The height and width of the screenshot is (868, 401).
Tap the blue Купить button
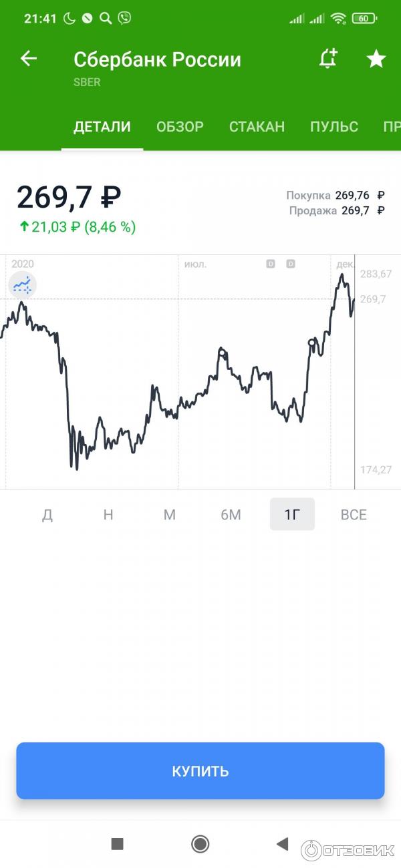pos(200,771)
